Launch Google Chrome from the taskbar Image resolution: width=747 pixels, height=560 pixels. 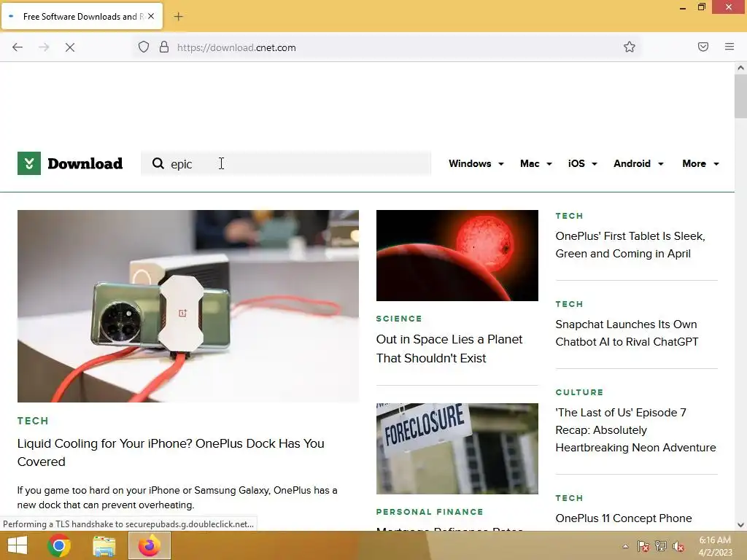pyautogui.click(x=59, y=545)
